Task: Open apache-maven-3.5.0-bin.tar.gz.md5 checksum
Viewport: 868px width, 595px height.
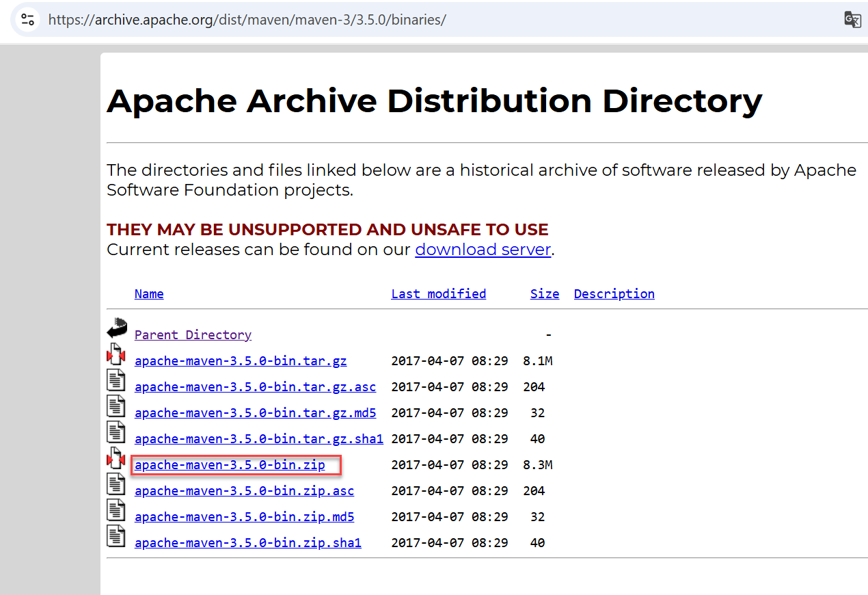Action: coord(256,413)
